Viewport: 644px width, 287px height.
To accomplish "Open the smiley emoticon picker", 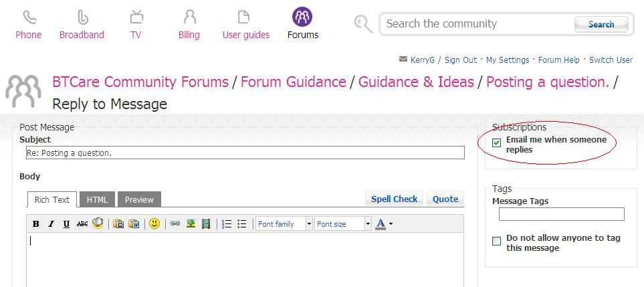I will click(154, 223).
